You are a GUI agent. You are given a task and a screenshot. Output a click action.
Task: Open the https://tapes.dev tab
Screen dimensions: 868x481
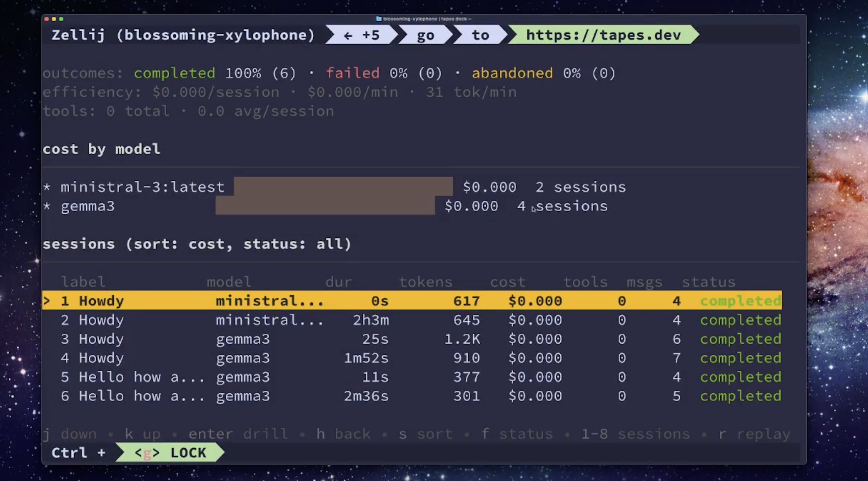click(x=603, y=35)
